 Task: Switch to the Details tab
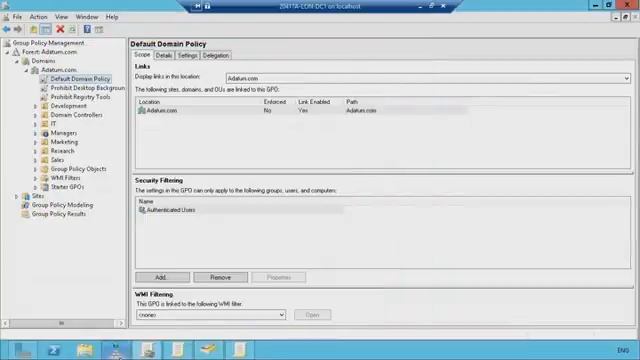[x=164, y=56]
